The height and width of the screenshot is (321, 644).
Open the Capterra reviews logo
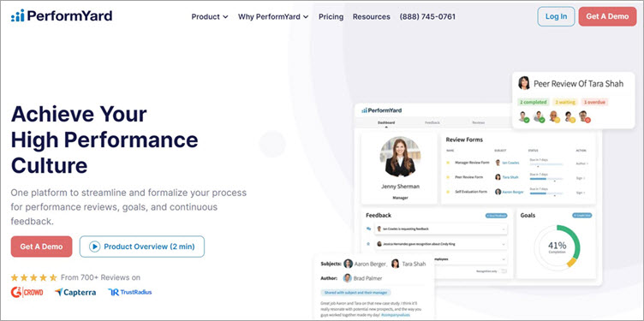(75, 292)
